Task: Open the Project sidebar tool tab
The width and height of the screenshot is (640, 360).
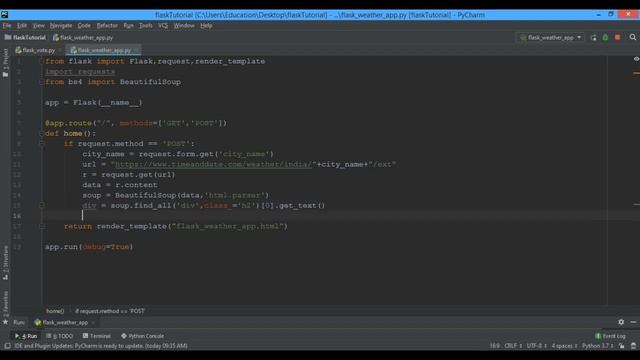Action: 5,62
